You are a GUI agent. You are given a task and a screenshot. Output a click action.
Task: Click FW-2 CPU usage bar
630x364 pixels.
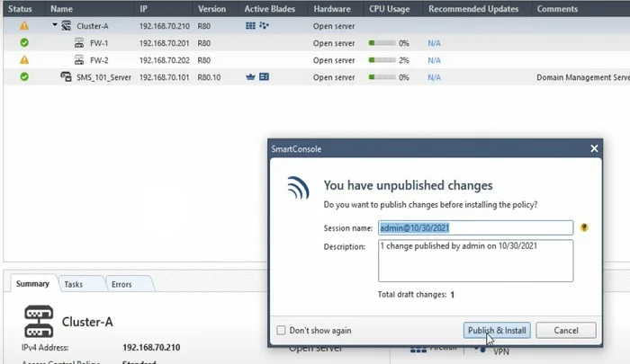pyautogui.click(x=382, y=60)
